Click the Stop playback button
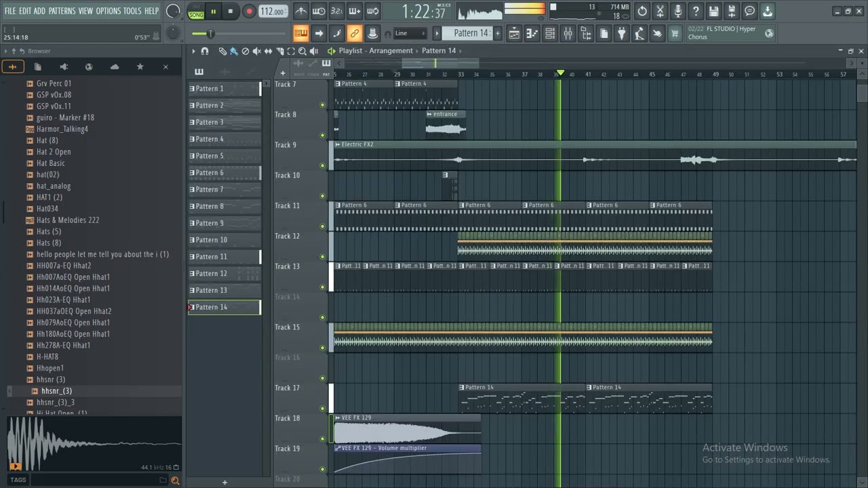868x488 pixels. pos(231,12)
